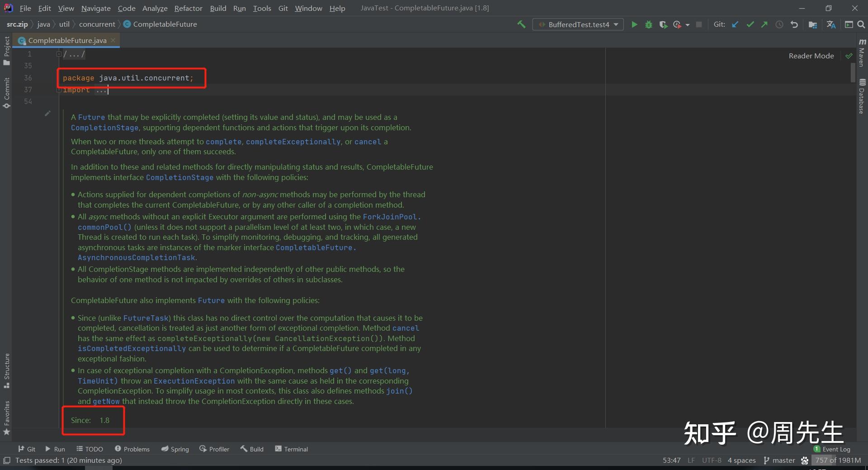Open the Tools menu
This screenshot has width=868, height=470.
coord(262,8)
